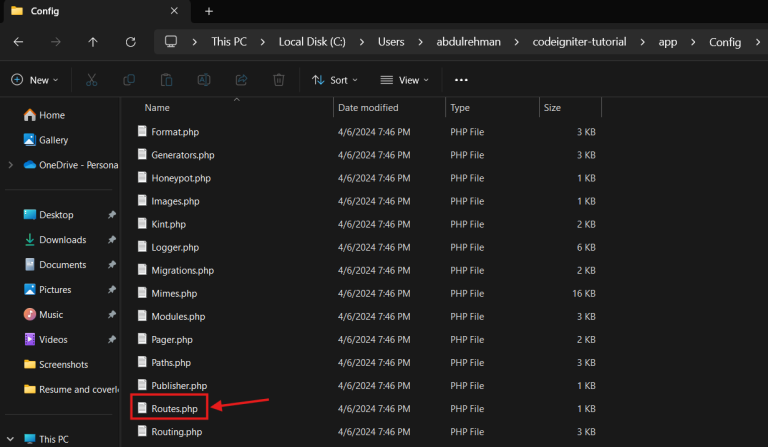768x447 pixels.
Task: Expand chevron after Local Disk (C:)
Action: [x=361, y=42]
